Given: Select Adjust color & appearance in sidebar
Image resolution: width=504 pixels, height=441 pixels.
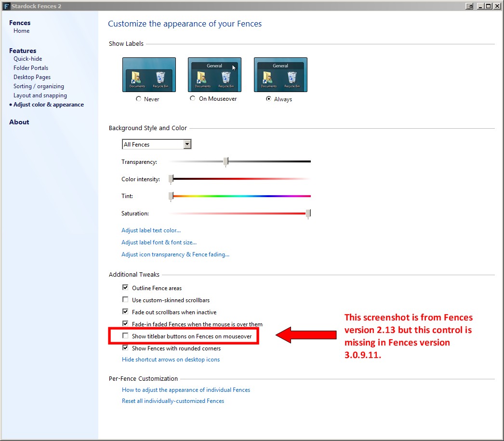Looking at the screenshot, I should pyautogui.click(x=49, y=105).
